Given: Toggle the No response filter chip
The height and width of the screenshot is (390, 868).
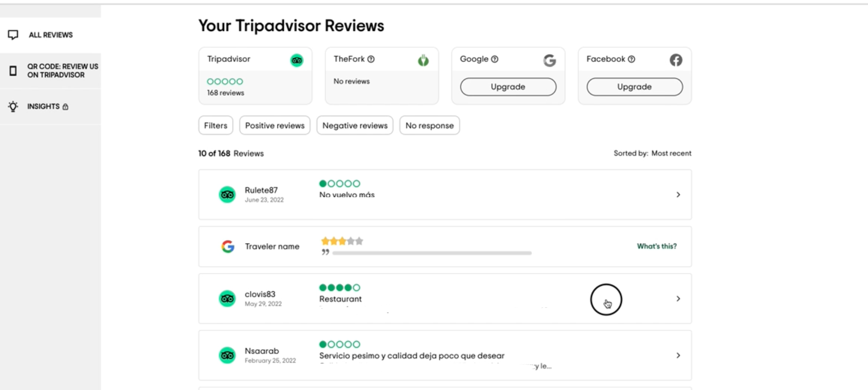Looking at the screenshot, I should click(430, 126).
